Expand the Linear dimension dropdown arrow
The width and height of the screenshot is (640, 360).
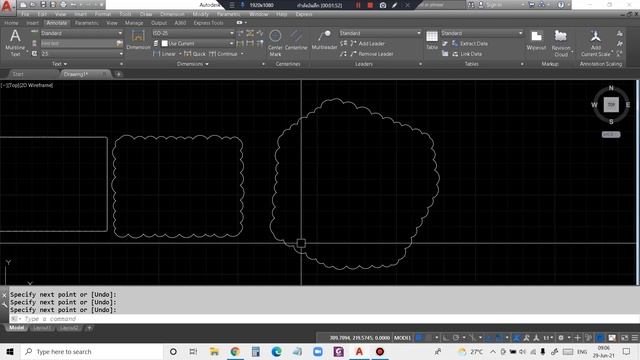(180, 54)
